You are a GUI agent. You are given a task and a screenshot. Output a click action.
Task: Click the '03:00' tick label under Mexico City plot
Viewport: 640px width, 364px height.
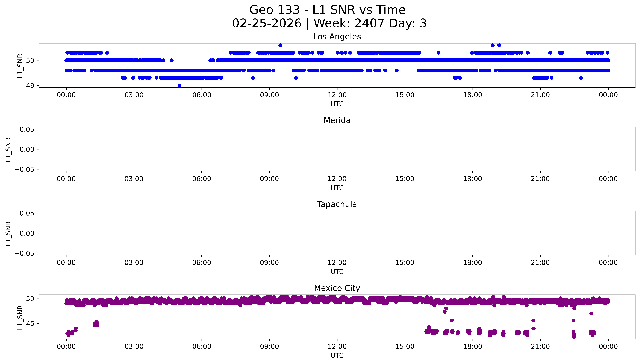(134, 346)
